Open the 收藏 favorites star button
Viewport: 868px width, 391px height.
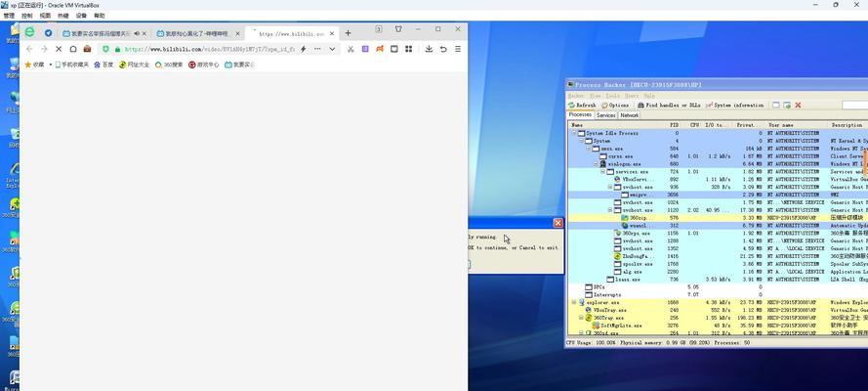[34, 65]
